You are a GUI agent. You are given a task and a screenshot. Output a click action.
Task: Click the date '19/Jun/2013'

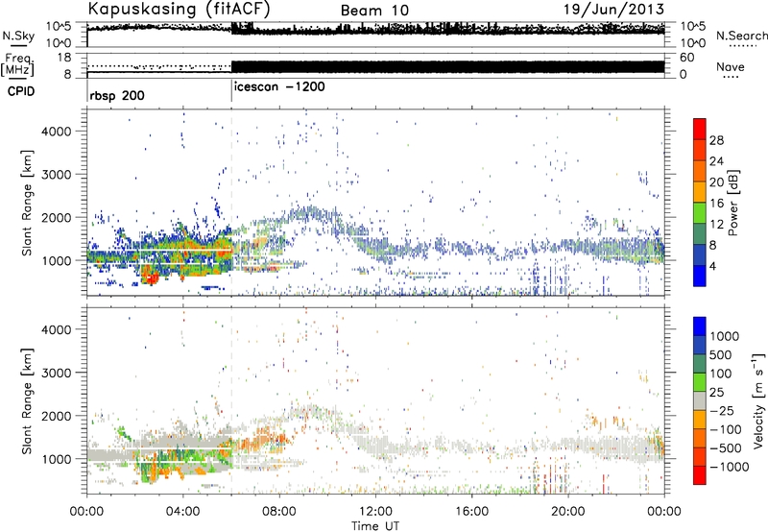coord(613,9)
